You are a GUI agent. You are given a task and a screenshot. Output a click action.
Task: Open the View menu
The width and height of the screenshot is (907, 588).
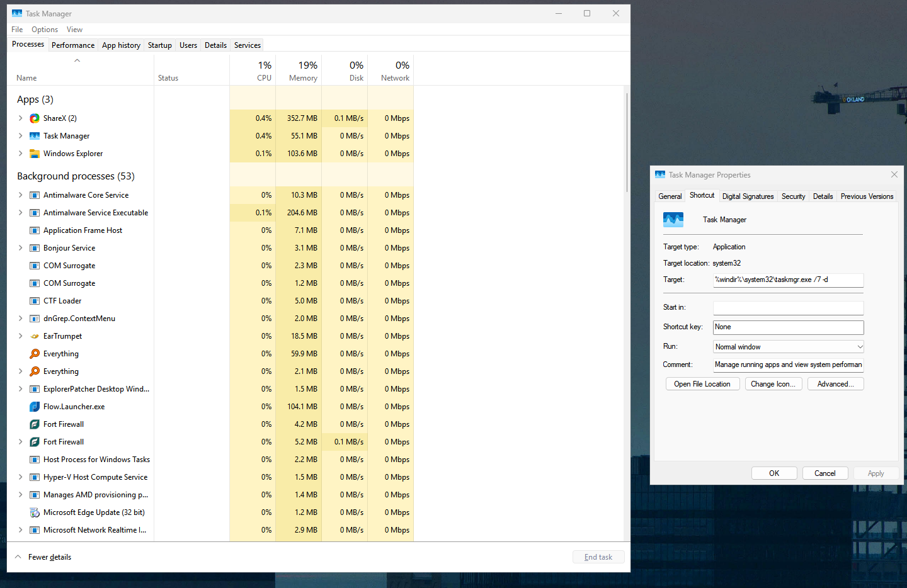click(x=74, y=30)
